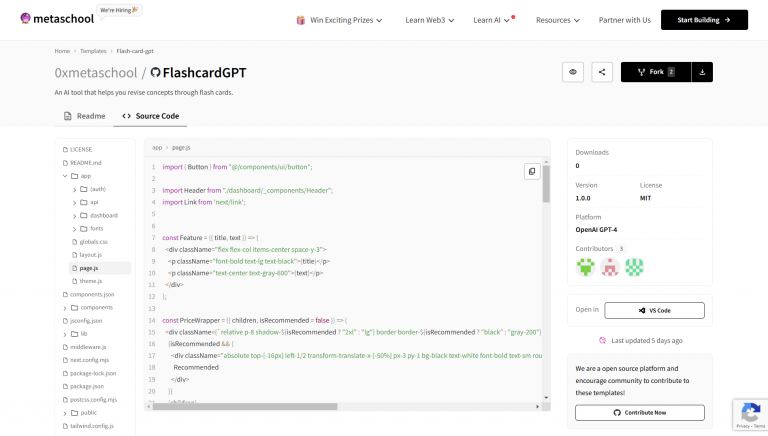Click Partner with Us link

tap(624, 20)
